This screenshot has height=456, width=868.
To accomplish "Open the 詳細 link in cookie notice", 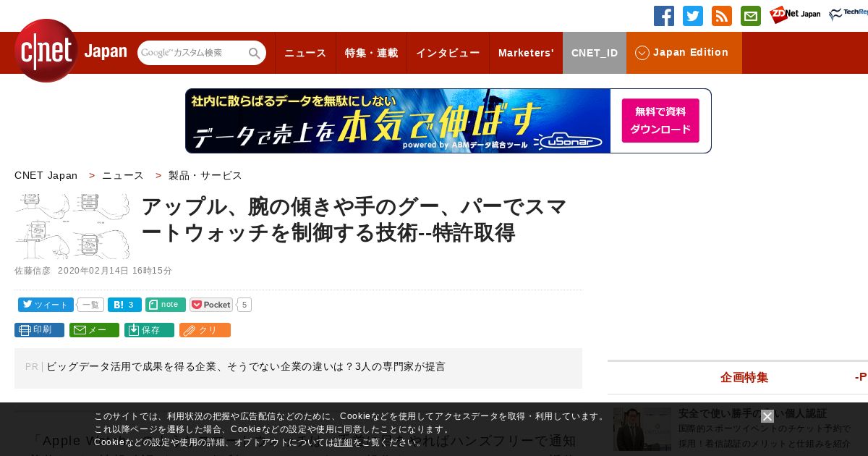I will 344,442.
